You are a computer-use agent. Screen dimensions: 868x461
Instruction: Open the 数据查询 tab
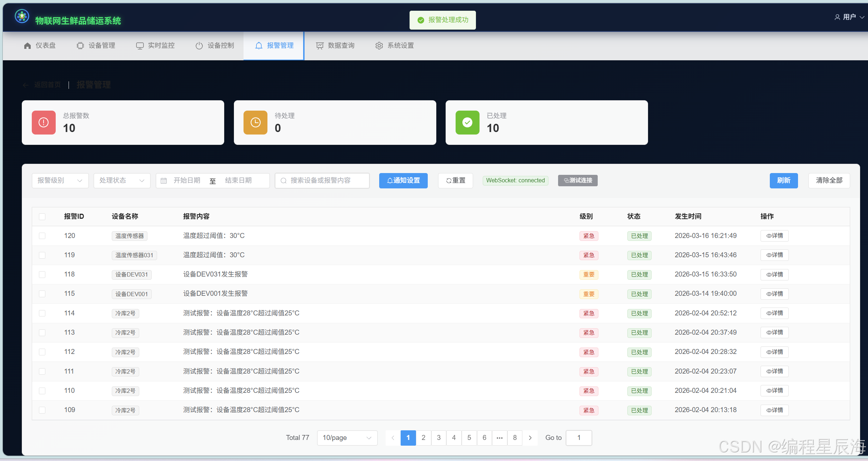[x=335, y=46]
